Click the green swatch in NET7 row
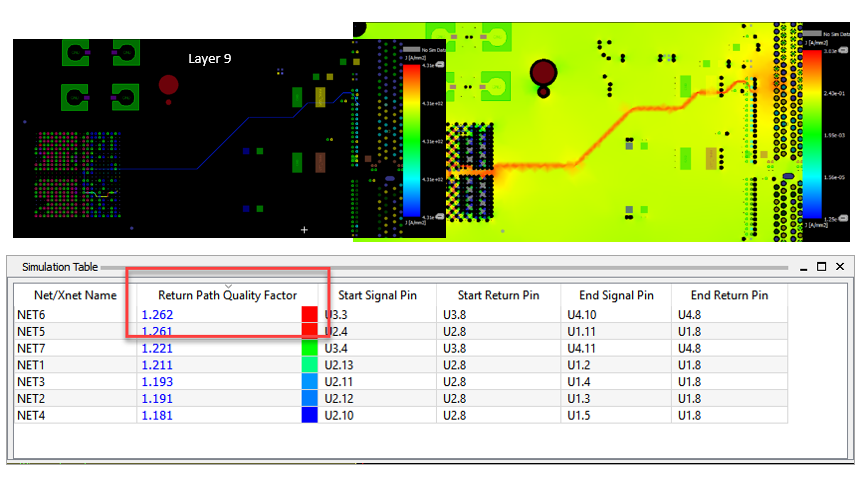 coord(310,348)
